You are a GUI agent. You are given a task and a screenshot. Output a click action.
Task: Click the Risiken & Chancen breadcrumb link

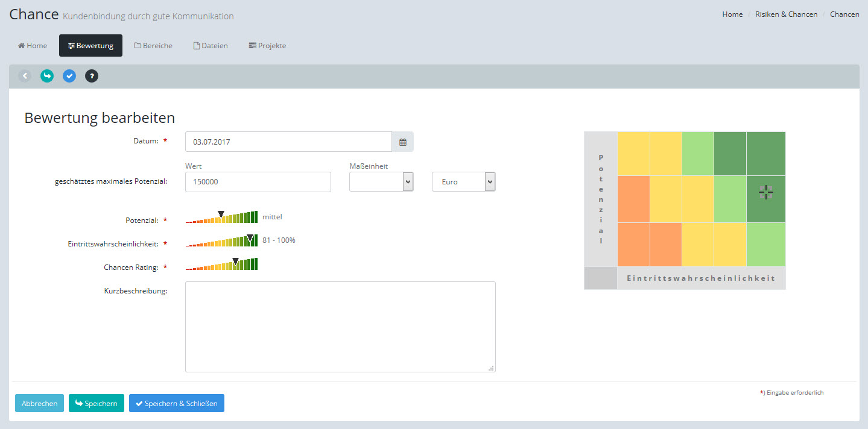click(x=786, y=14)
